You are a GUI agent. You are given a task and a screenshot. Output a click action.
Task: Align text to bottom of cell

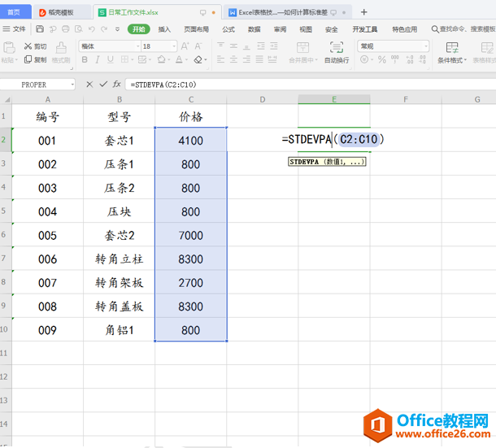(x=246, y=46)
